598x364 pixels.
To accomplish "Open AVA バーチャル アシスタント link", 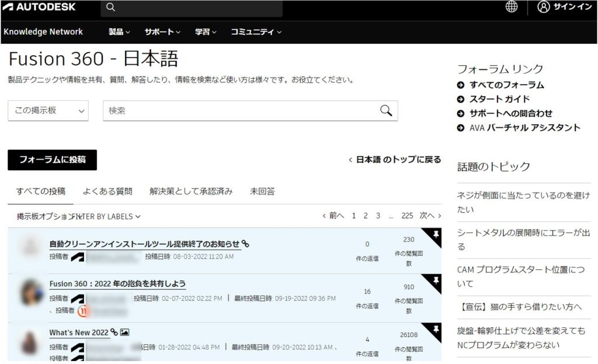I will pyautogui.click(x=525, y=128).
